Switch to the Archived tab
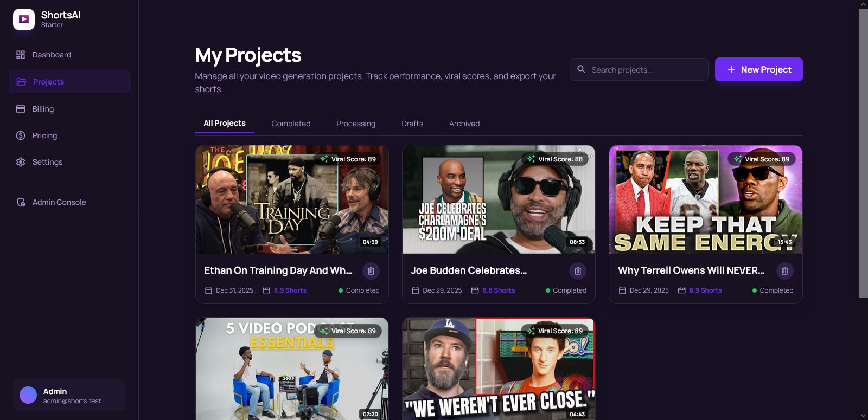The width and height of the screenshot is (868, 420). [464, 124]
